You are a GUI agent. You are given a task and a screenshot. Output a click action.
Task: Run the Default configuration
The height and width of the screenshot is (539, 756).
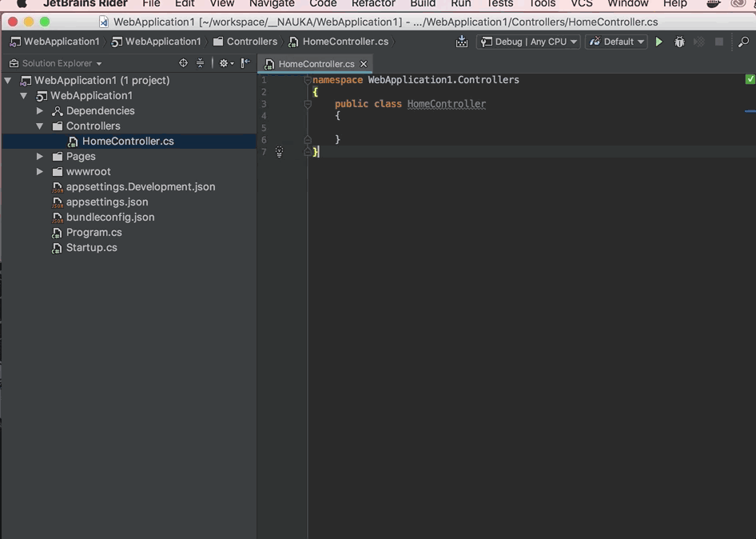(x=659, y=42)
